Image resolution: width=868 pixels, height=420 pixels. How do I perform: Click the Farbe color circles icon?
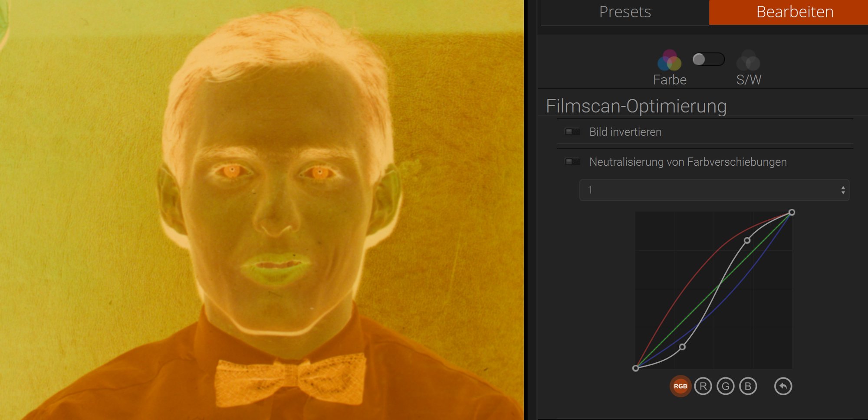pyautogui.click(x=669, y=61)
